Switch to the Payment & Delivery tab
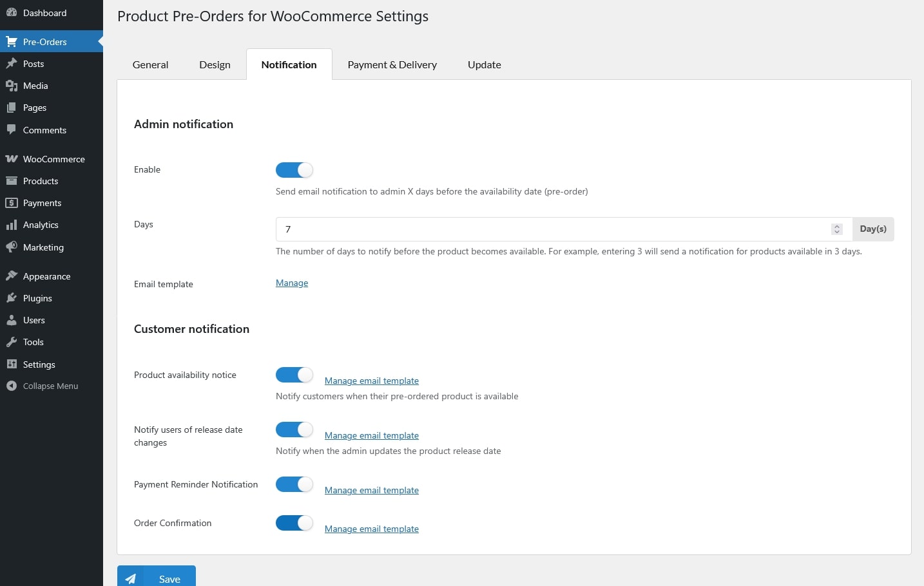Image resolution: width=924 pixels, height=586 pixels. (392, 65)
